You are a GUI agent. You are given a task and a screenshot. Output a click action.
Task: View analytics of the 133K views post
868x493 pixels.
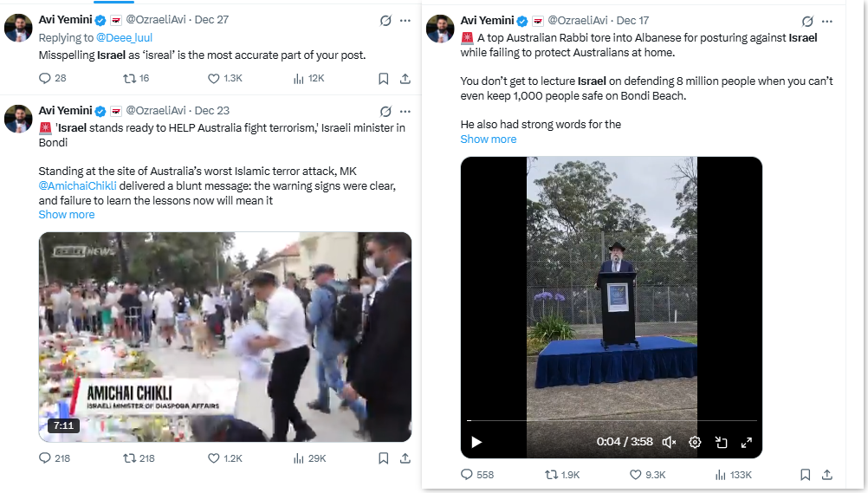click(720, 475)
